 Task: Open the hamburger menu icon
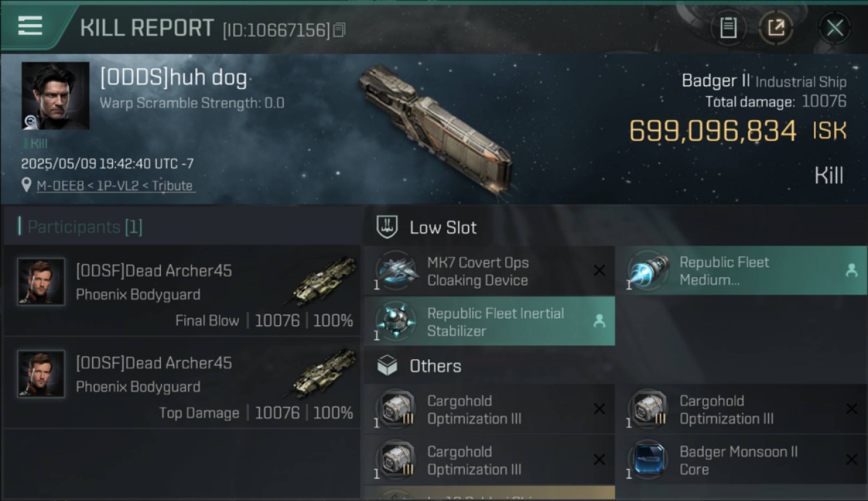point(30,25)
